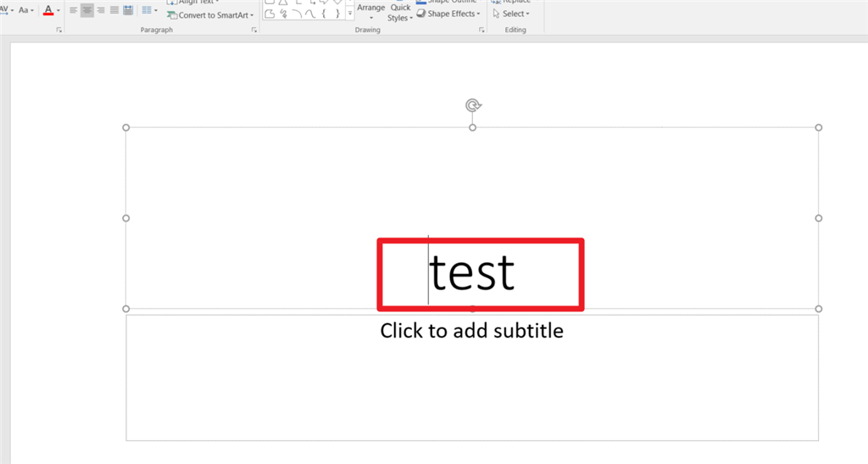Click the rotation handle above the title box
This screenshot has height=464, width=868.
click(473, 105)
